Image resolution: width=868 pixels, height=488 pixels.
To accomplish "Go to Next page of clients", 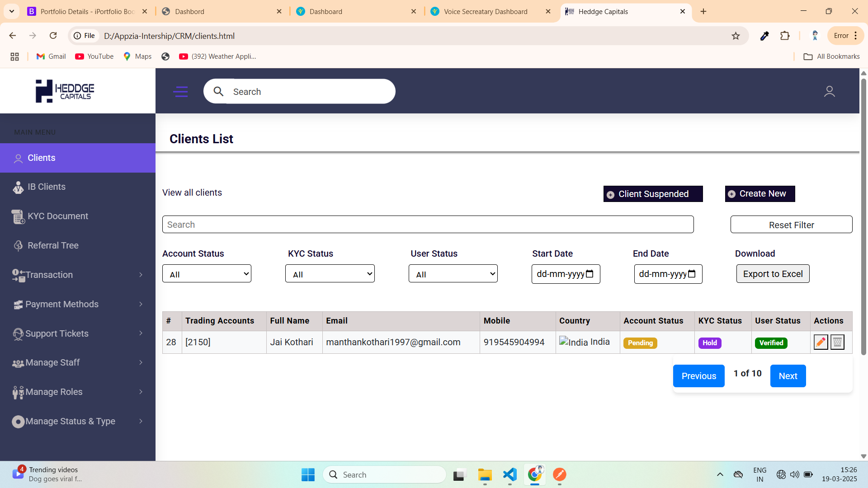I will (788, 376).
